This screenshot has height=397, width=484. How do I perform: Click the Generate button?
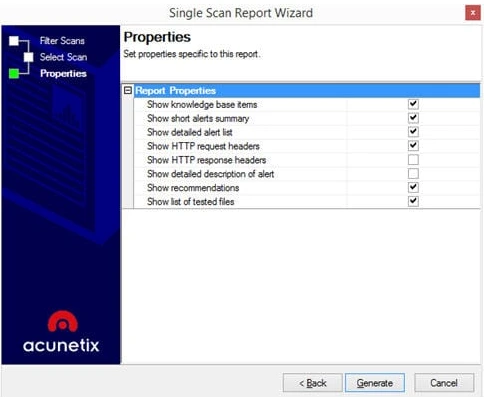click(375, 383)
